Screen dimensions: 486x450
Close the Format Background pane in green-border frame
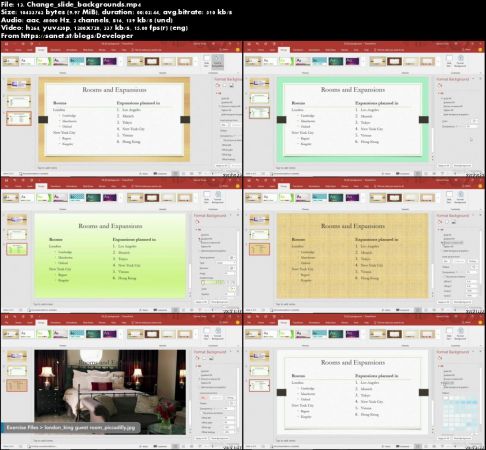[480, 79]
